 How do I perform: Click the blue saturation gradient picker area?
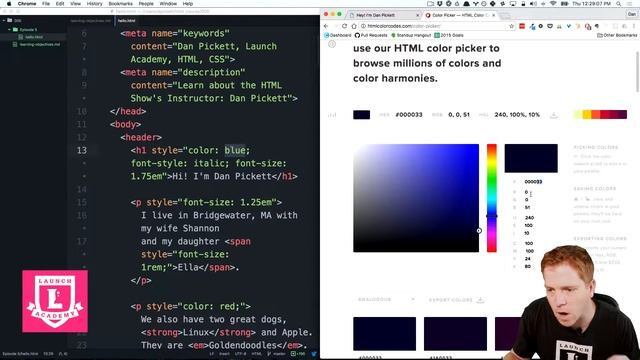416,198
